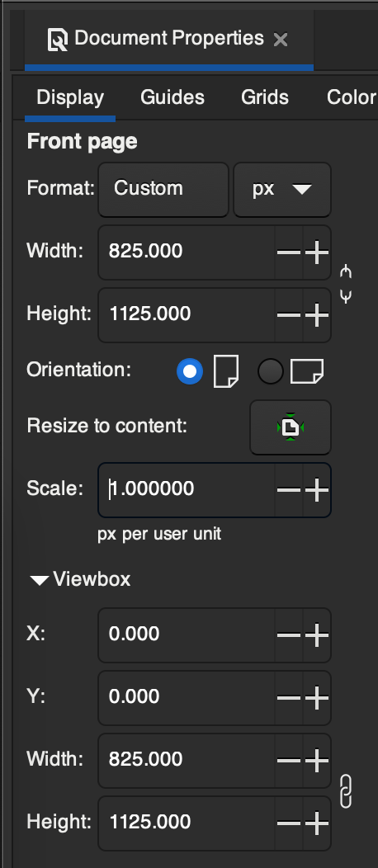This screenshot has height=868, width=378.
Task: Click the Viewbox X input field
Action: pyautogui.click(x=187, y=635)
